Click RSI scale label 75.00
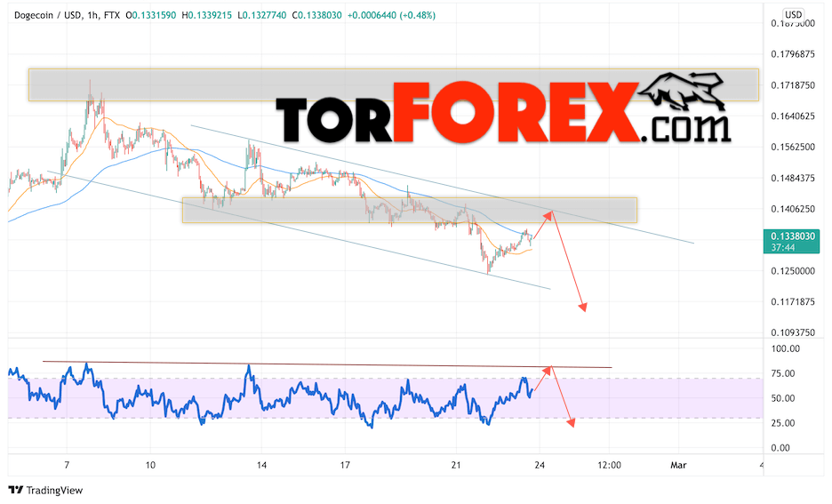 pyautogui.click(x=783, y=373)
